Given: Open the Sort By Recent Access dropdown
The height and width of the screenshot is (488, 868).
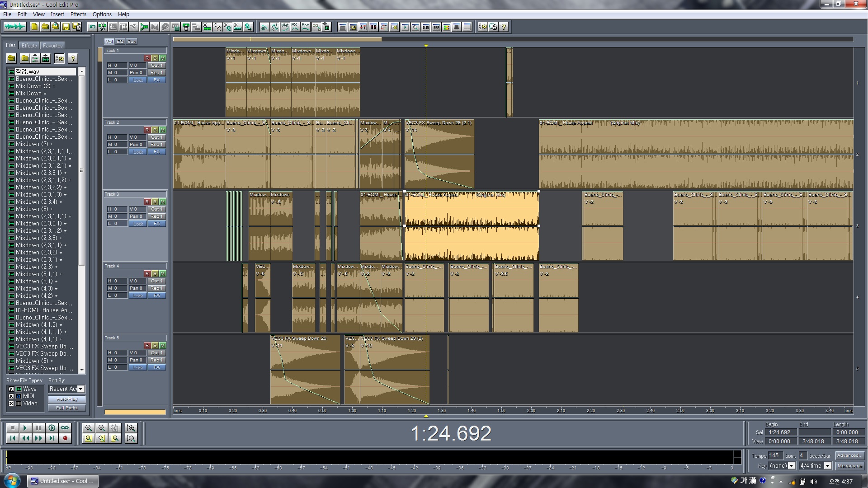Looking at the screenshot, I should pos(67,389).
